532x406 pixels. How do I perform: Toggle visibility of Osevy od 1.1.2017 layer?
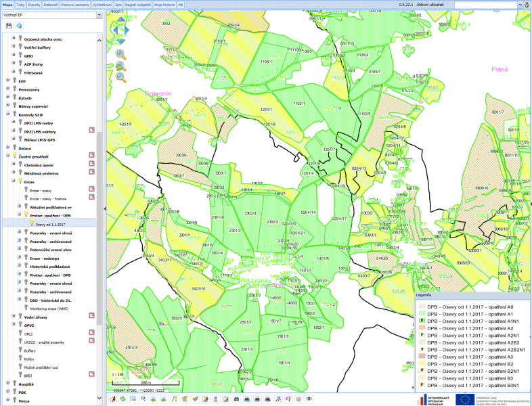(31, 223)
